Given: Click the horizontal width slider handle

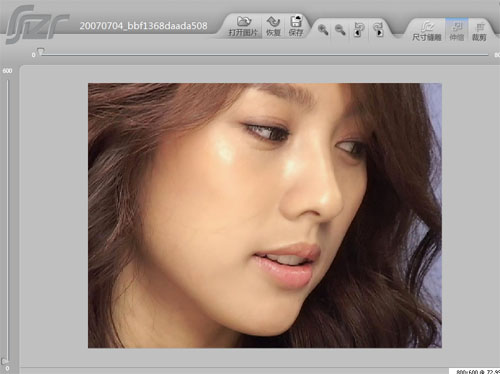Looking at the screenshot, I should (41, 52).
